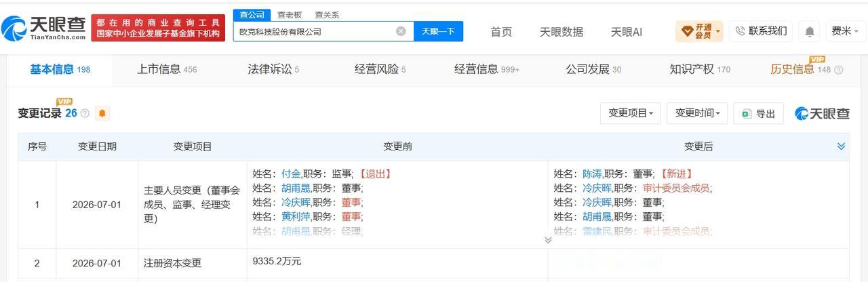Open the 变更时间 filter dropdown
Viewport: 868px width, 282px height.
[x=697, y=113]
